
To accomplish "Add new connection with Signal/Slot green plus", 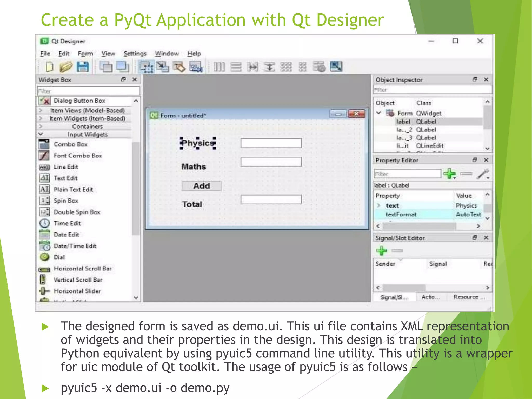I will 381,251.
